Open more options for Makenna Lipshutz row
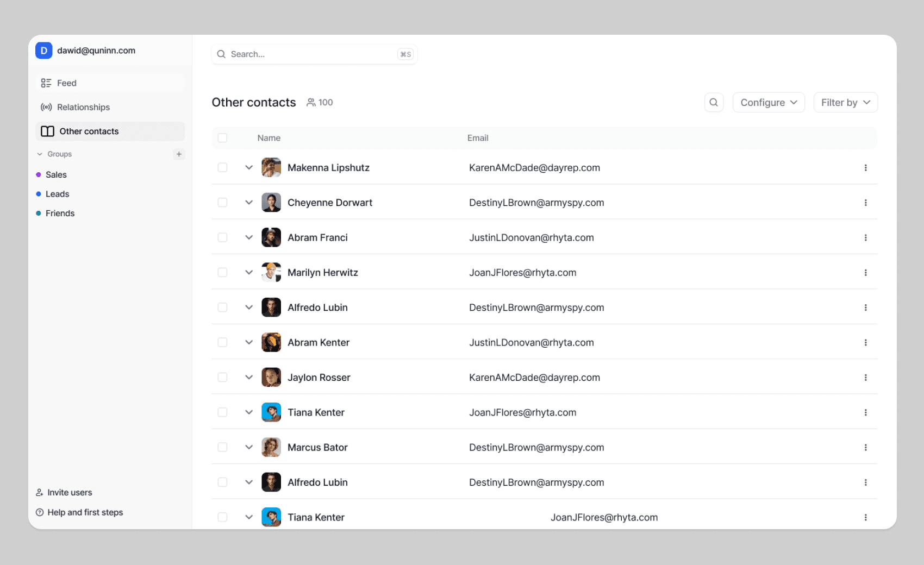The width and height of the screenshot is (924, 565). (865, 168)
